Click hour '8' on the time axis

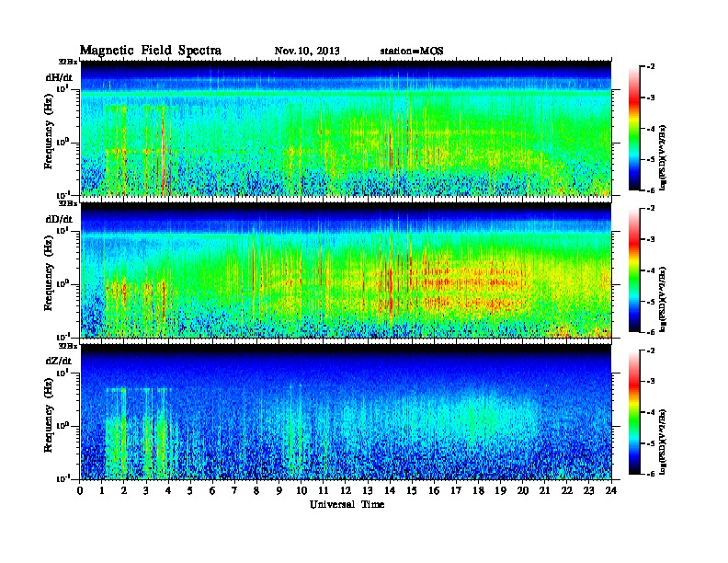pos(256,490)
